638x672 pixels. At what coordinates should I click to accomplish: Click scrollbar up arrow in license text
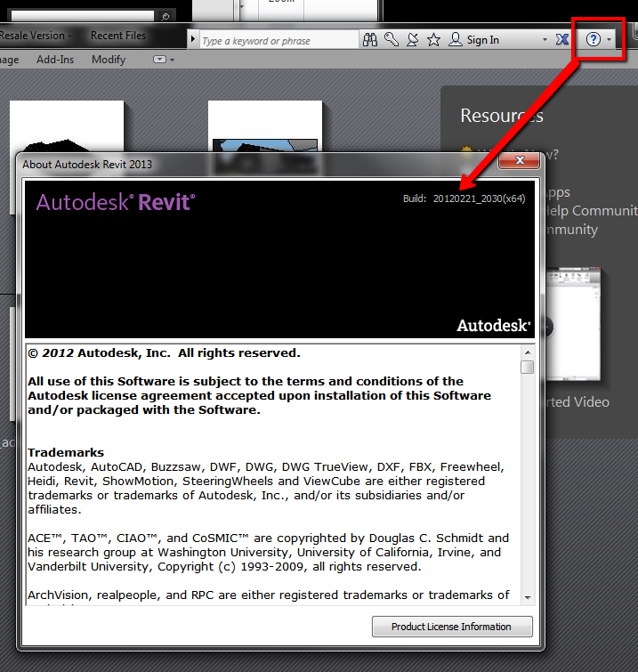tap(528, 352)
